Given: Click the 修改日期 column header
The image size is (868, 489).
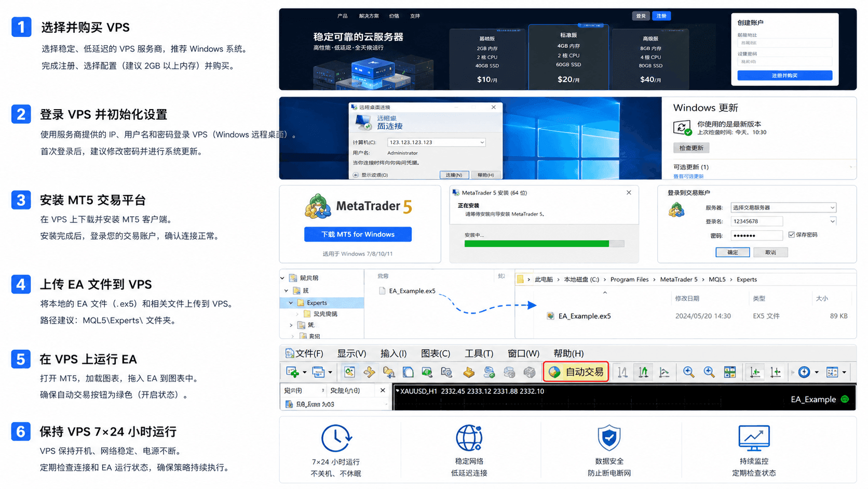Looking at the screenshot, I should tap(687, 299).
